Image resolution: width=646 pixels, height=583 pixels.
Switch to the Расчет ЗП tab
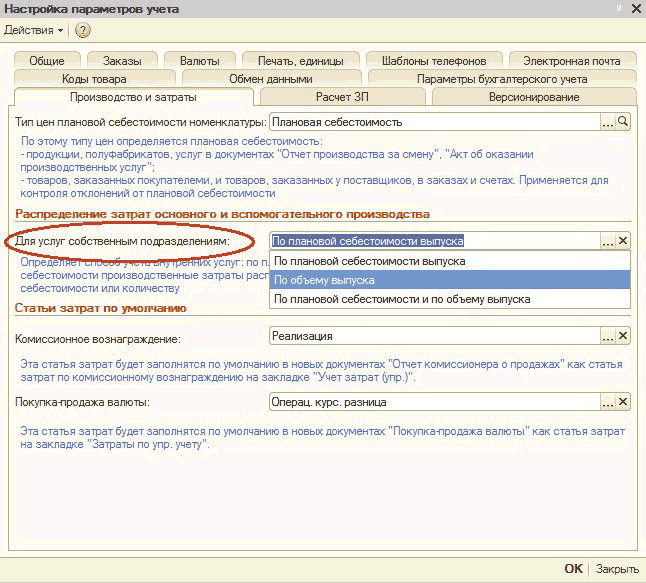[x=345, y=97]
